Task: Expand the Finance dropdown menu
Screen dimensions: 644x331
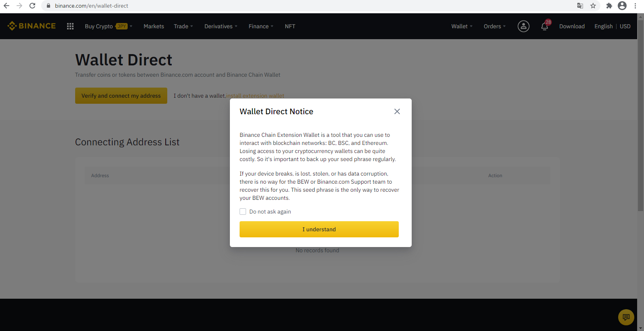Action: point(261,26)
